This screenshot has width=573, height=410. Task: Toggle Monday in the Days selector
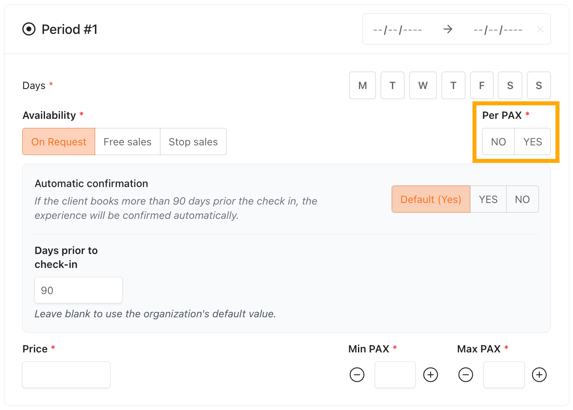[x=363, y=85]
